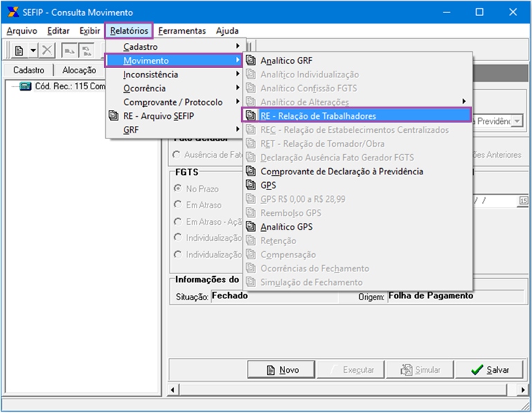Expand the GRF submenu
Image resolution: width=532 pixels, height=413 pixels.
click(175, 130)
